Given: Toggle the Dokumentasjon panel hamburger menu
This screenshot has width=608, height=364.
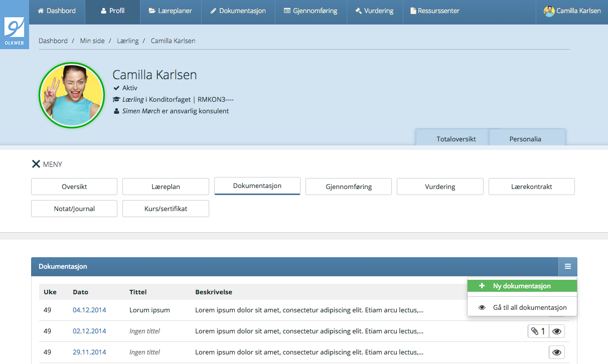Looking at the screenshot, I should tap(567, 266).
